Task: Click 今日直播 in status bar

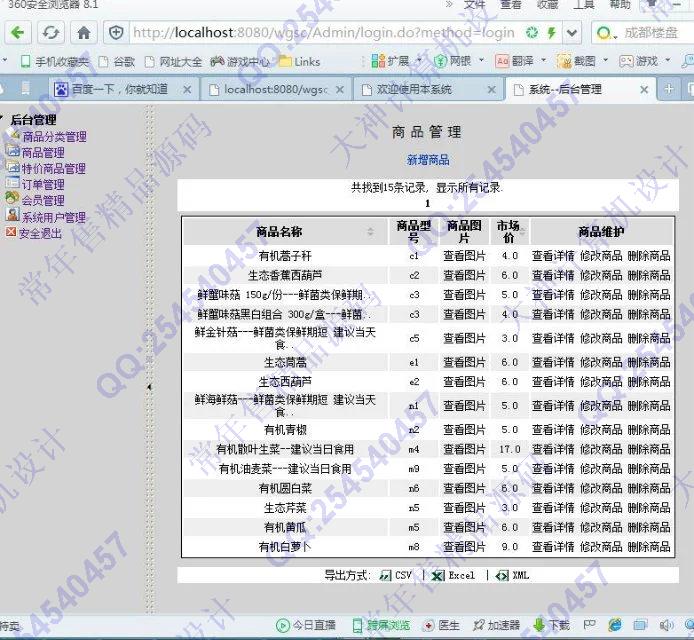Action: click(306, 625)
